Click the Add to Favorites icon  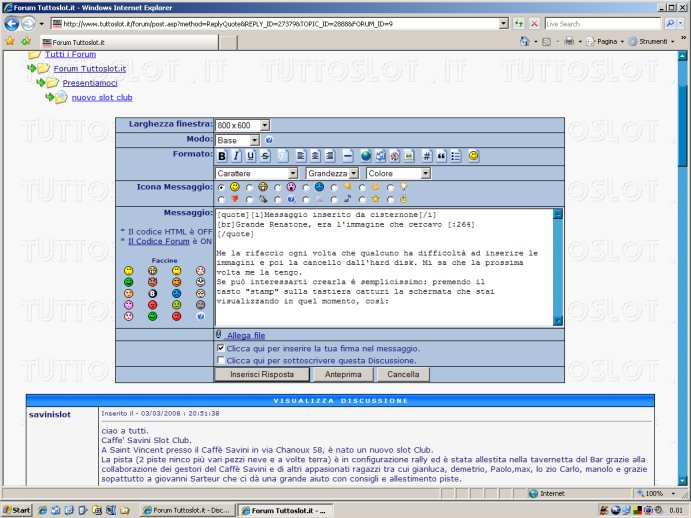(x=26, y=41)
